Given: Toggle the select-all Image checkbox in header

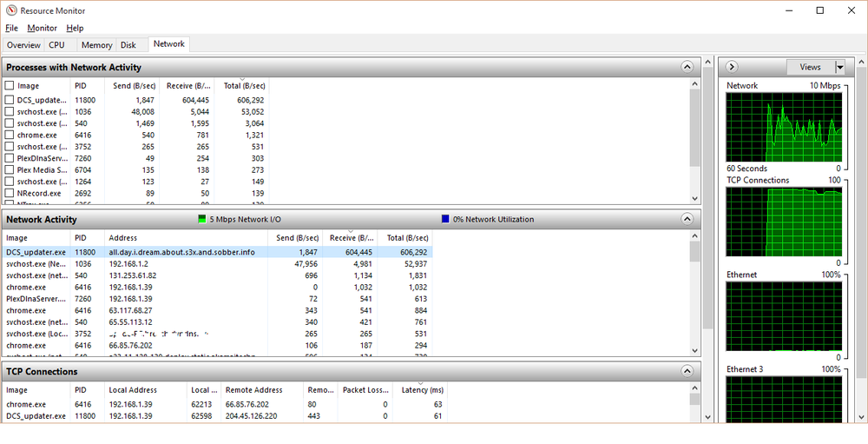Looking at the screenshot, I should pos(10,85).
